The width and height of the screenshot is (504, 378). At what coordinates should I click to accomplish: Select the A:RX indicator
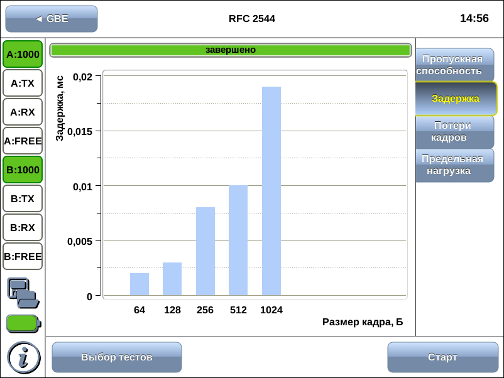23,112
